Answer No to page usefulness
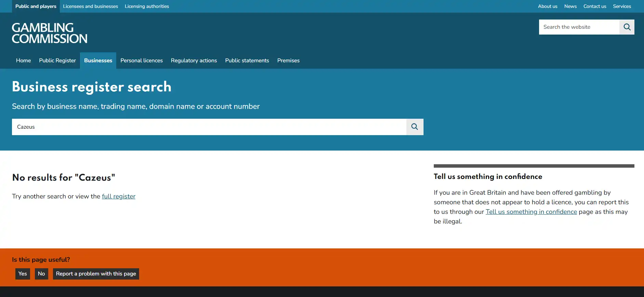 coord(41,274)
